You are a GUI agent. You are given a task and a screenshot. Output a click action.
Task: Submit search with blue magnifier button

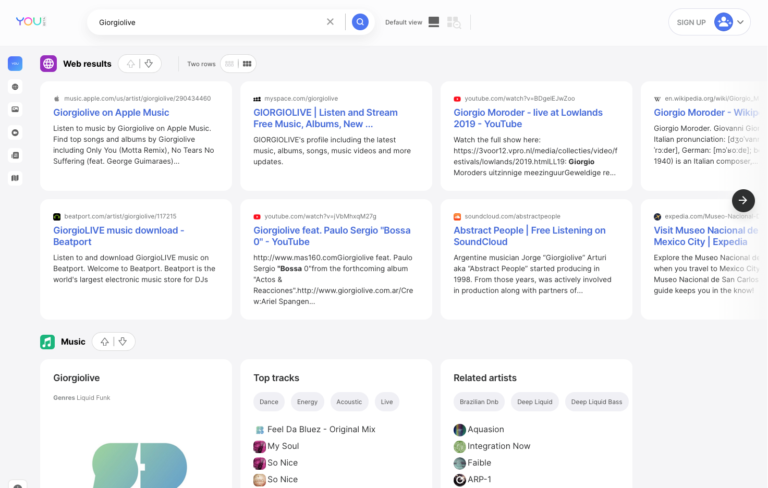[360, 22]
